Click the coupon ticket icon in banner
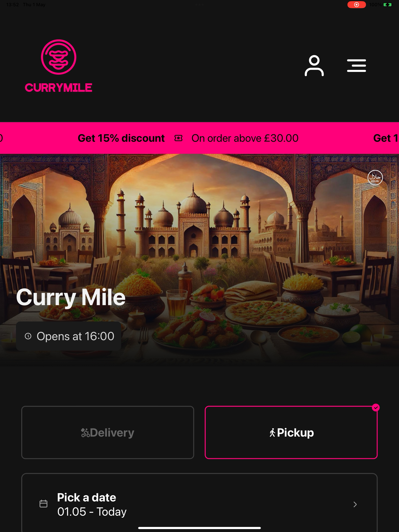This screenshot has height=532, width=399. 178,138
